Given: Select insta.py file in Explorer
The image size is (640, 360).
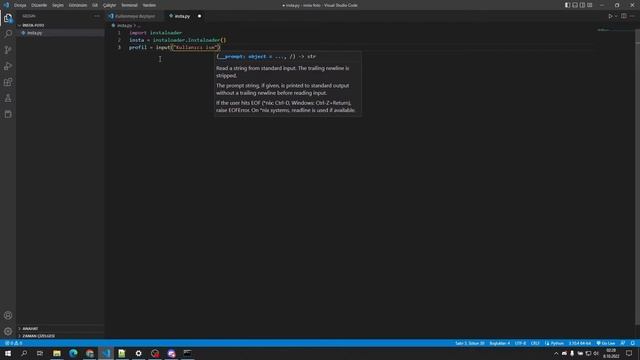Looking at the screenshot, I should [60, 33].
